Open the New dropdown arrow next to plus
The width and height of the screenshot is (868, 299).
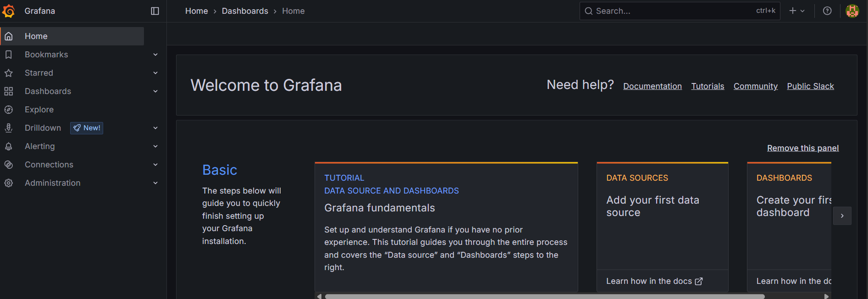(x=802, y=11)
